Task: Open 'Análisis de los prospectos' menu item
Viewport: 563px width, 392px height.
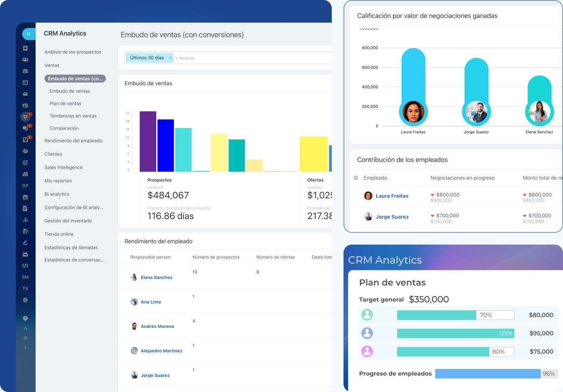Action: tap(73, 52)
